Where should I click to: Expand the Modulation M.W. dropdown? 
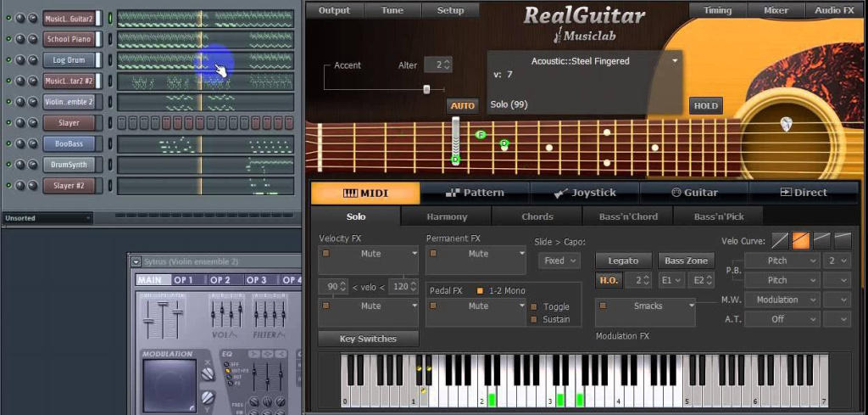[x=782, y=300]
